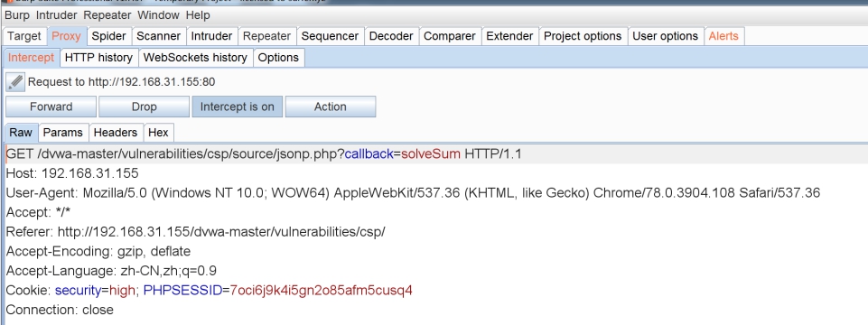Switch to the Headers view tab
The height and width of the screenshot is (325, 868).
115,133
